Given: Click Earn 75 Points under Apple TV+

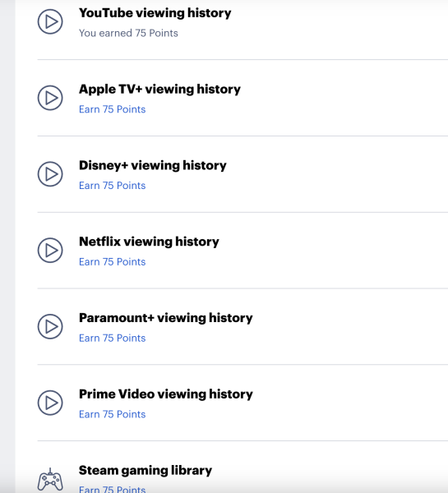Looking at the screenshot, I should [113, 109].
